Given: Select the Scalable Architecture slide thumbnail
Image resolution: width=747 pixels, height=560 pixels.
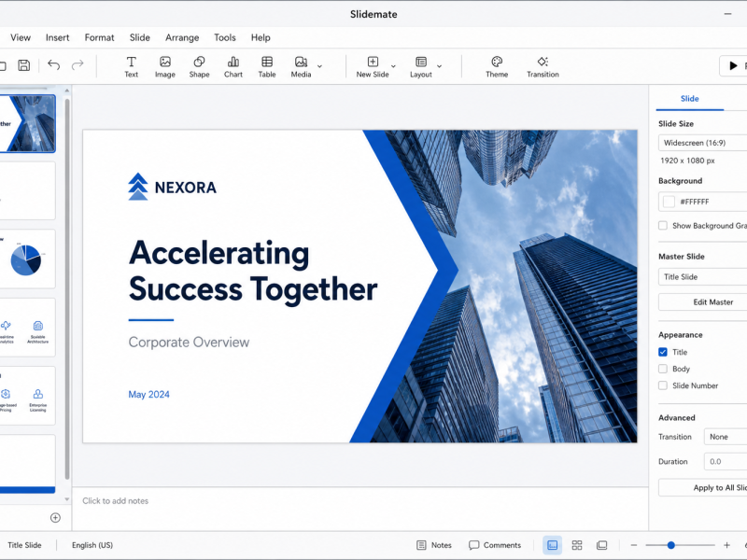Looking at the screenshot, I should pyautogui.click(x=28, y=328).
